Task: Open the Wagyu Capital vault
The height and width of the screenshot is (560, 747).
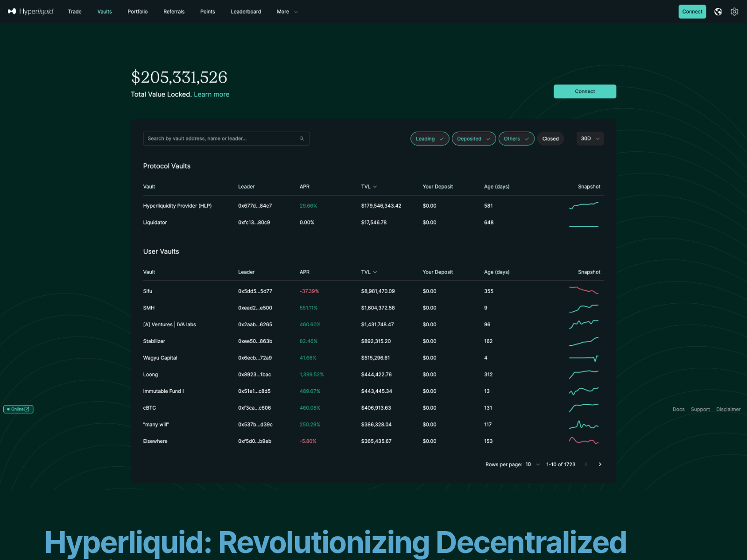Action: point(160,358)
